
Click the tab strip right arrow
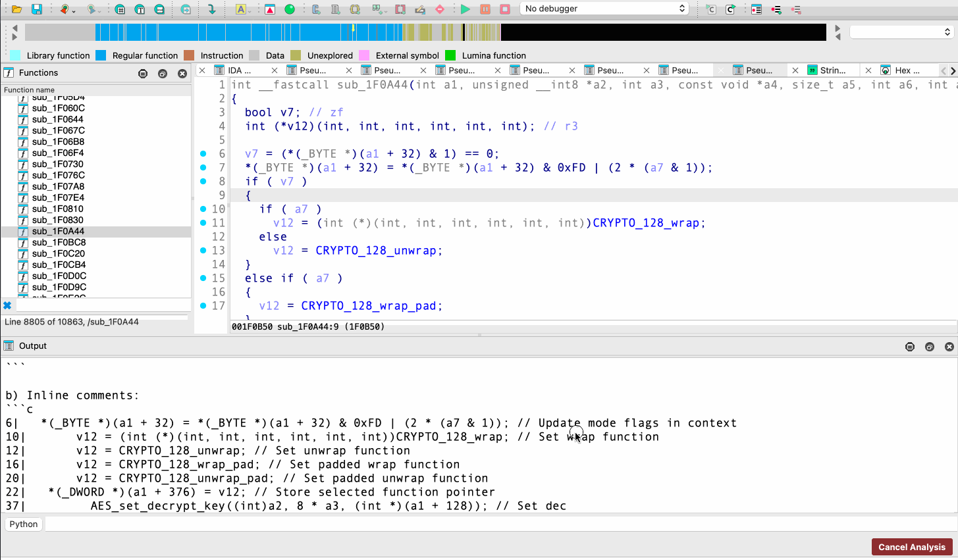coord(953,70)
